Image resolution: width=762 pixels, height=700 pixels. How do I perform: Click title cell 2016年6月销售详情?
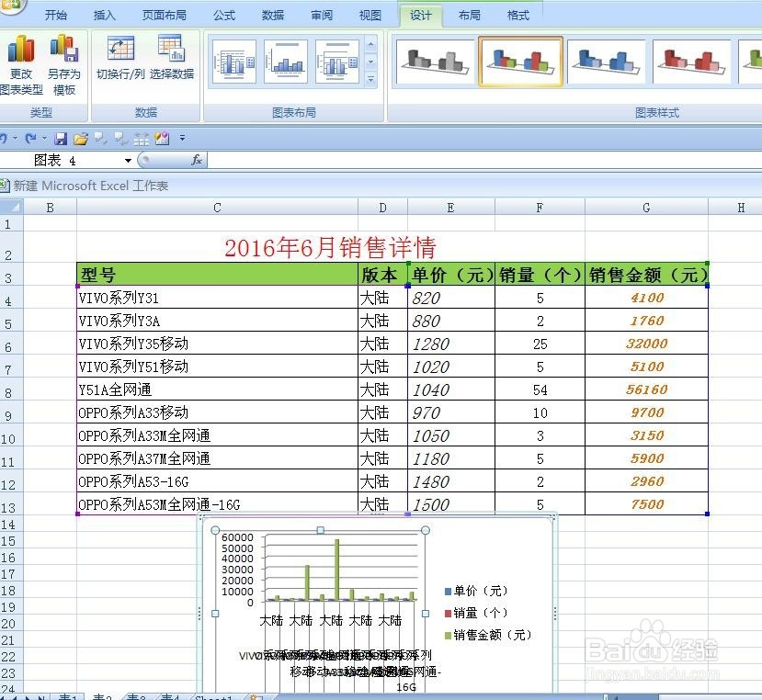[331, 247]
